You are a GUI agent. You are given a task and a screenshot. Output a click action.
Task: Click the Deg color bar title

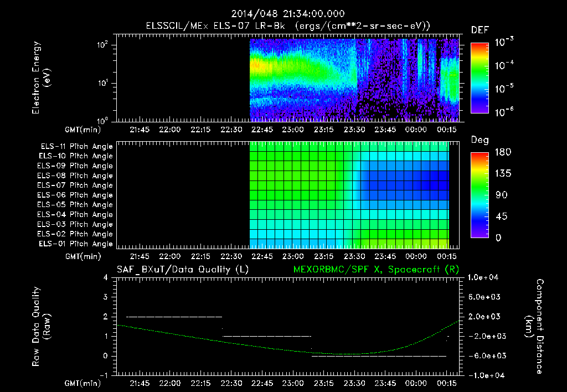tap(480, 140)
